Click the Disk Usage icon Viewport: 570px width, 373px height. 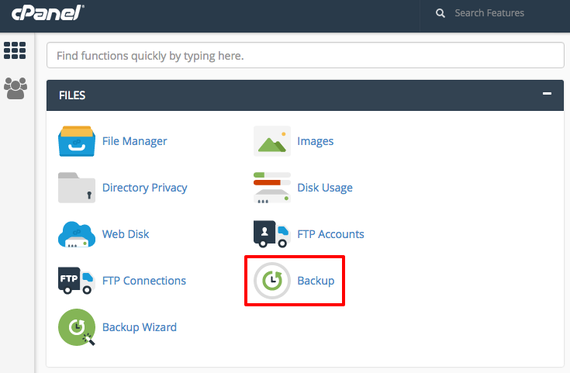tap(272, 188)
